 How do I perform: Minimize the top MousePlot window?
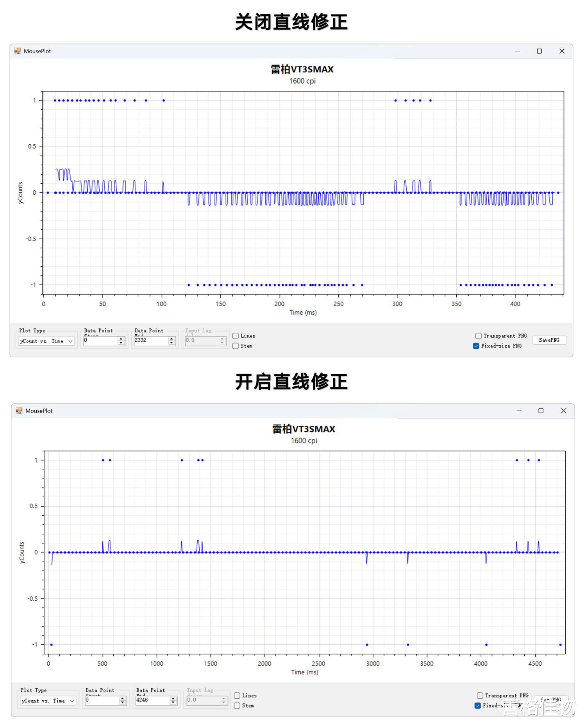coord(517,51)
